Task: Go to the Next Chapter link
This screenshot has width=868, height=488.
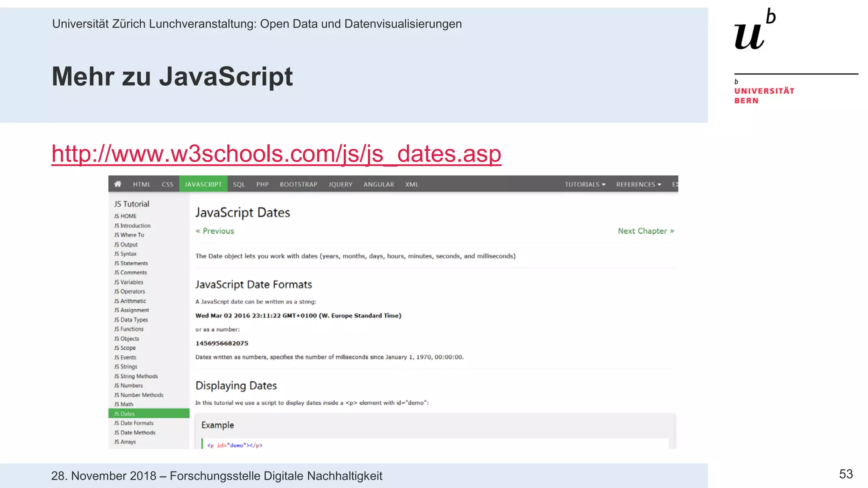Action: pyautogui.click(x=646, y=231)
